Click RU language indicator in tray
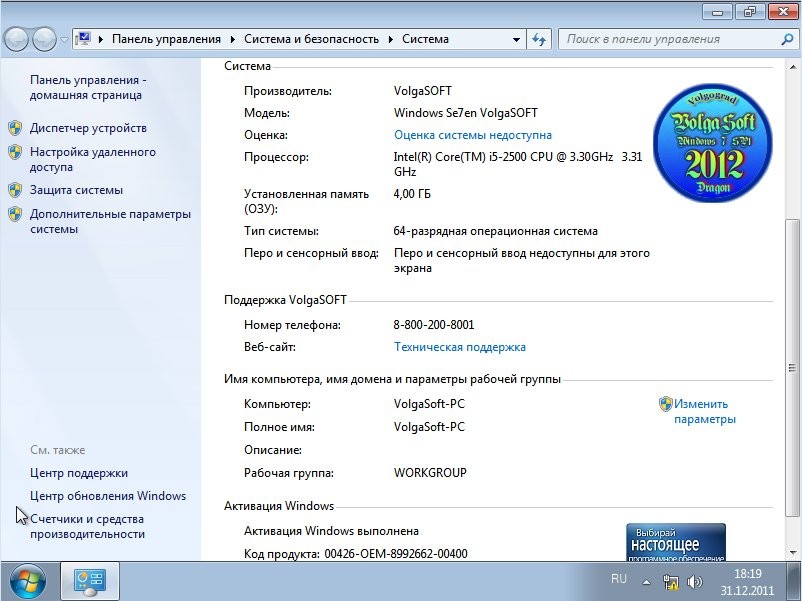The image size is (802, 601). coord(618,579)
